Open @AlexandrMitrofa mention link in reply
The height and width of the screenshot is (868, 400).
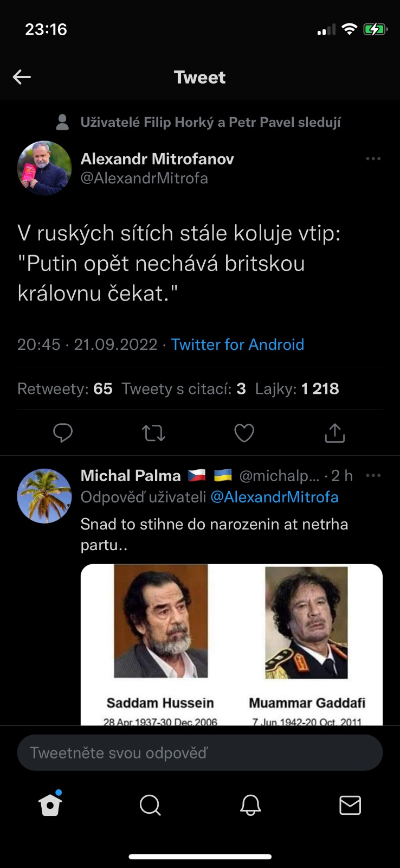[x=274, y=497]
